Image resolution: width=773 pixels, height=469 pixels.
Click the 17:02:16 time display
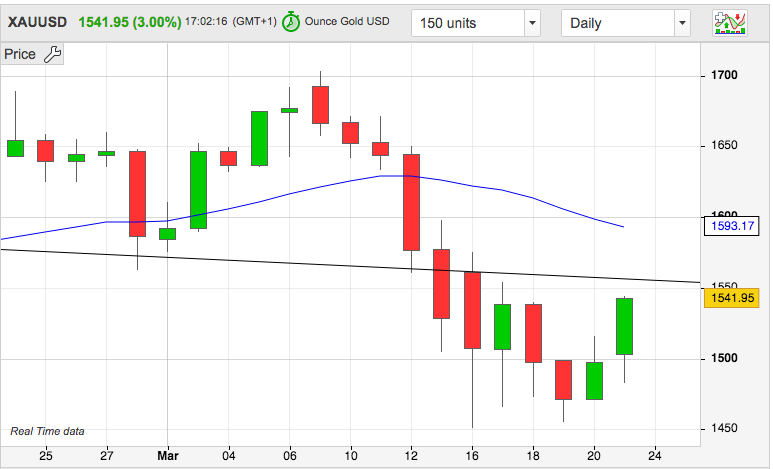[206, 22]
